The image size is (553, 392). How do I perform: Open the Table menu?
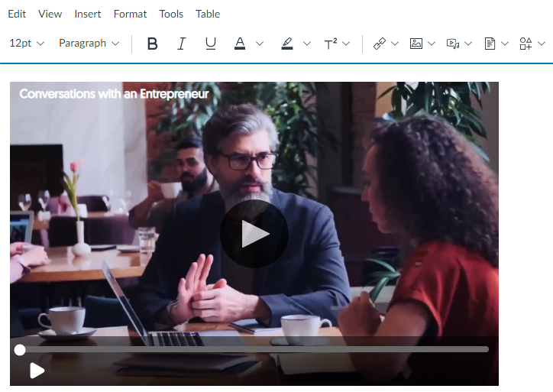(208, 14)
